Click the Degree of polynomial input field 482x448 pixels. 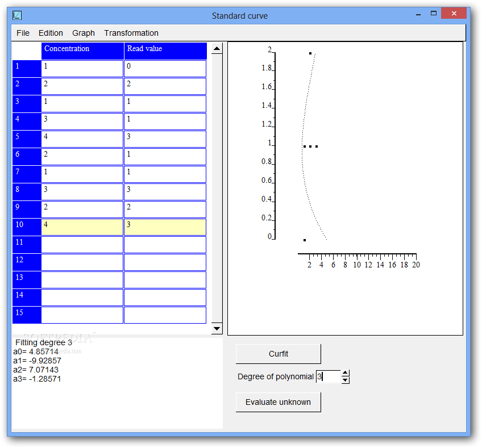tap(329, 376)
